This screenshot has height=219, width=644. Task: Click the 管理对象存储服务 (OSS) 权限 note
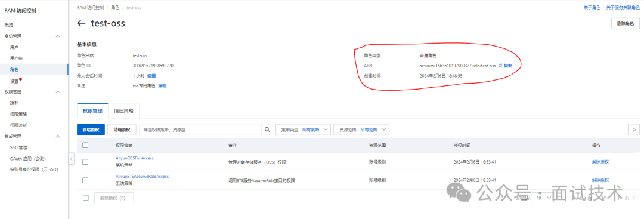(x=256, y=162)
